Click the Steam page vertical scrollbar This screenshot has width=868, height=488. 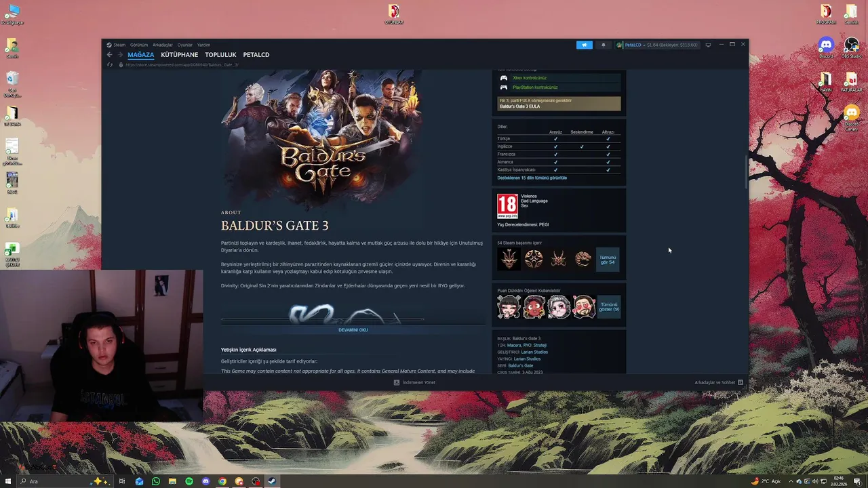click(747, 171)
